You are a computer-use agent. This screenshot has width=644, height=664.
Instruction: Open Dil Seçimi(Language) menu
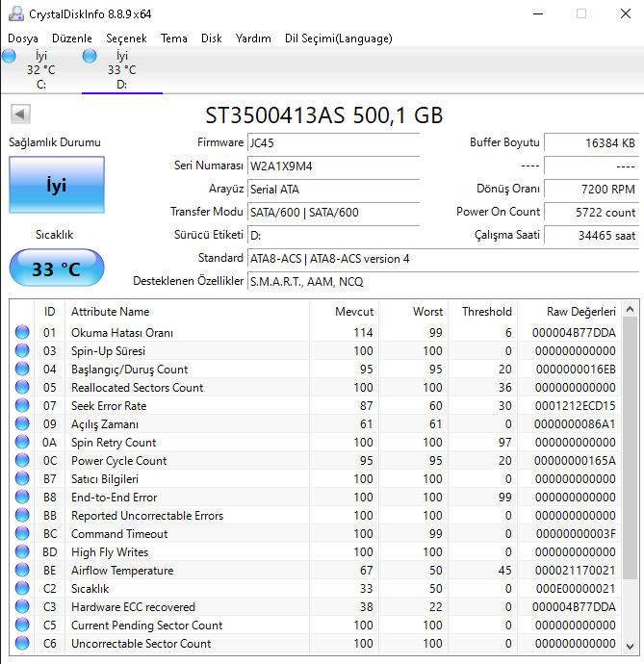[x=338, y=38]
